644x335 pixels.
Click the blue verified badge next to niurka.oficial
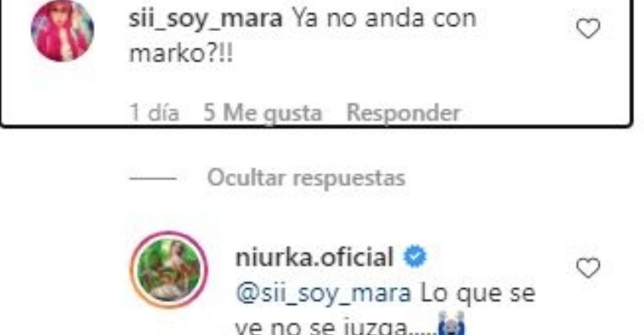pyautogui.click(x=415, y=256)
